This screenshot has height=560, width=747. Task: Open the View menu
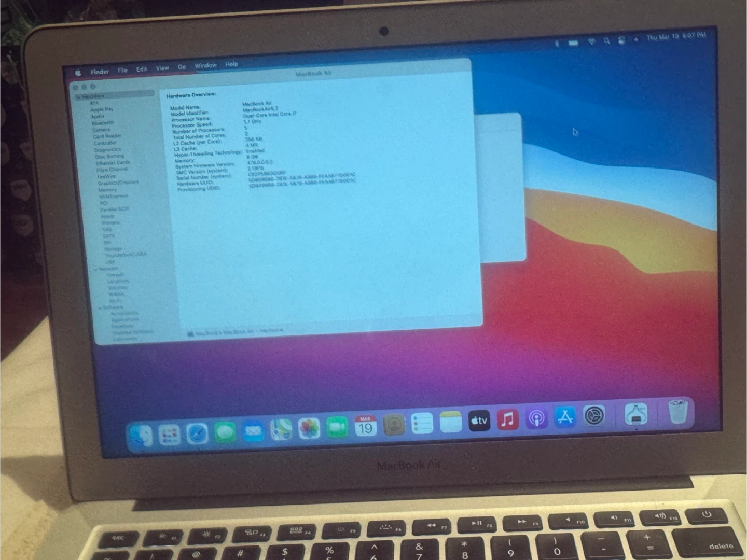(162, 68)
